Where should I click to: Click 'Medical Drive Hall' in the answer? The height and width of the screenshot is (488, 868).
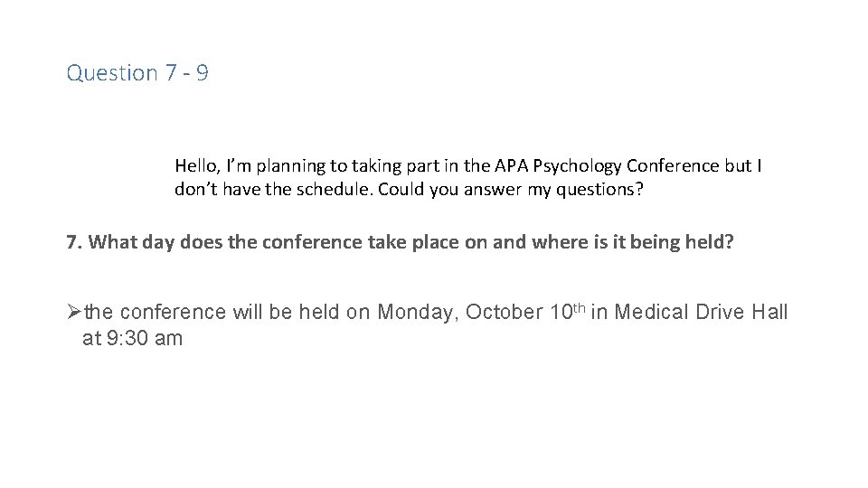[701, 312]
